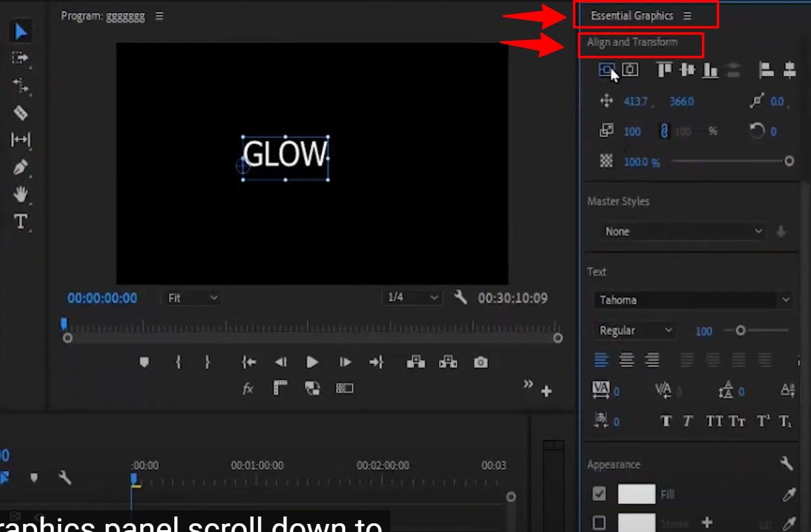Toggle small caps button
Image resolution: width=811 pixels, height=532 pixels.
737,422
